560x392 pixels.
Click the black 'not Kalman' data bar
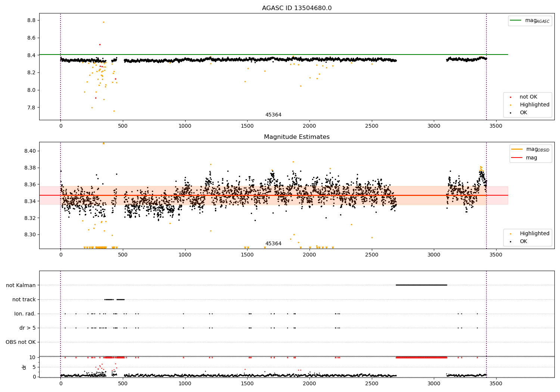coord(421,285)
